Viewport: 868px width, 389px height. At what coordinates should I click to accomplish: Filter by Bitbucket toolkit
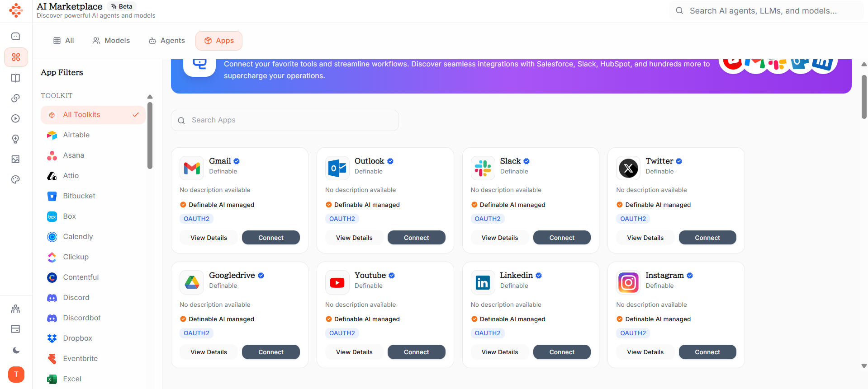[93, 196]
